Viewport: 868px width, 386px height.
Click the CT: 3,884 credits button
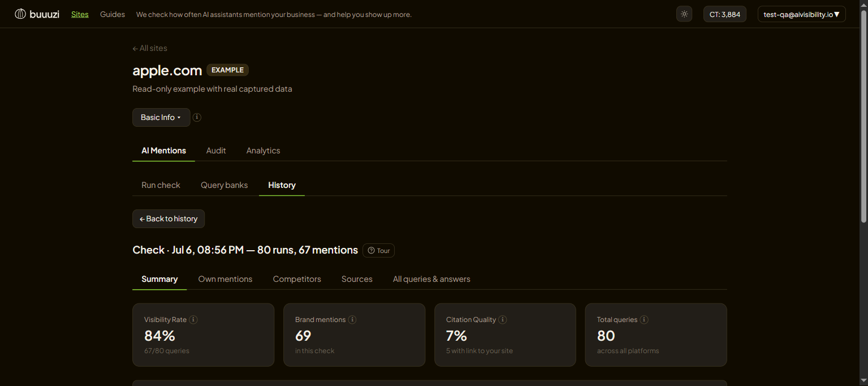coord(725,14)
